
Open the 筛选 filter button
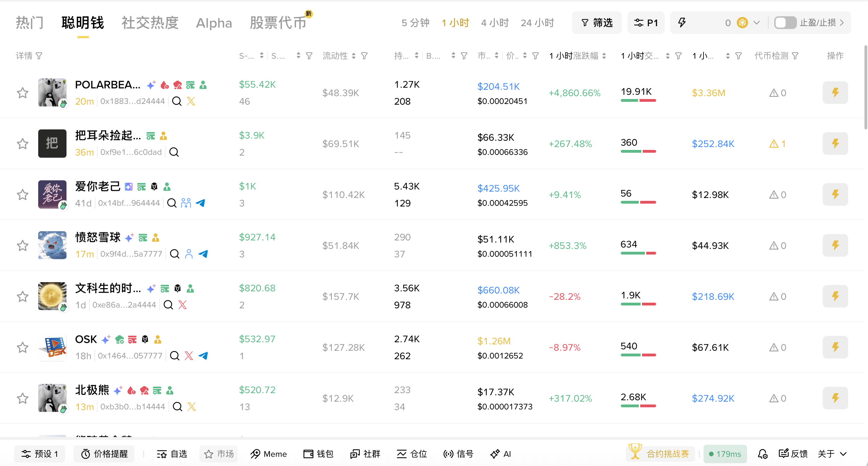point(596,23)
